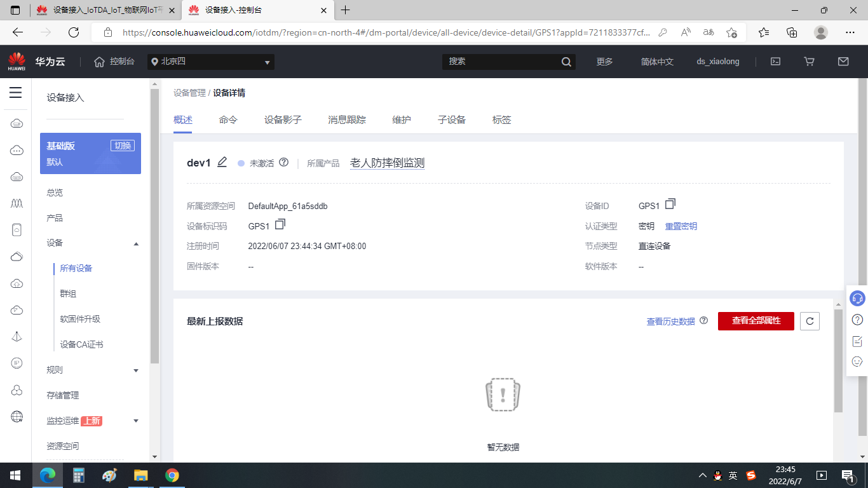Click the 切换 button on 基础版
This screenshot has height=488, width=868.
[122, 146]
